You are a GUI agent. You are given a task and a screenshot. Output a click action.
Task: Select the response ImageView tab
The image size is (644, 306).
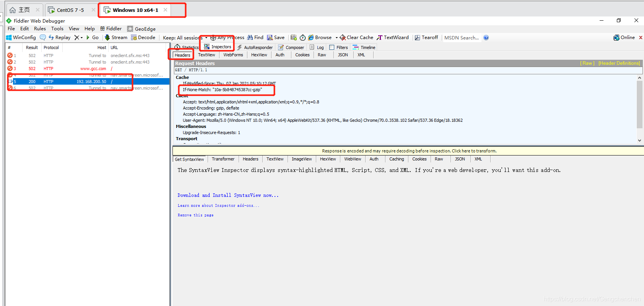302,159
